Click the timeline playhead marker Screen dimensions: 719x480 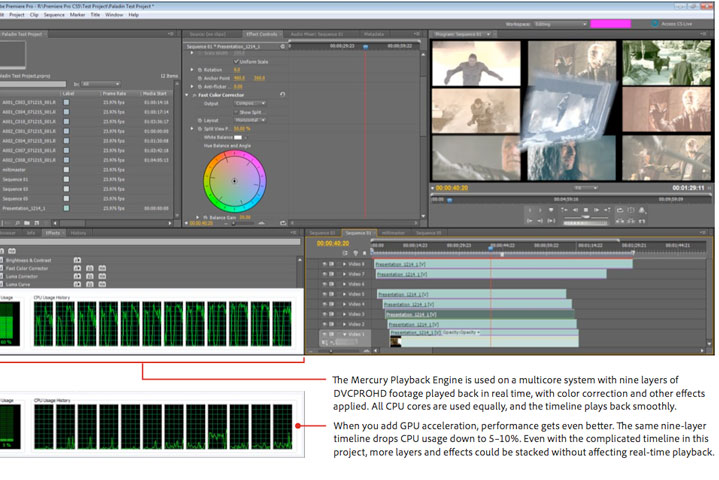pos(491,248)
